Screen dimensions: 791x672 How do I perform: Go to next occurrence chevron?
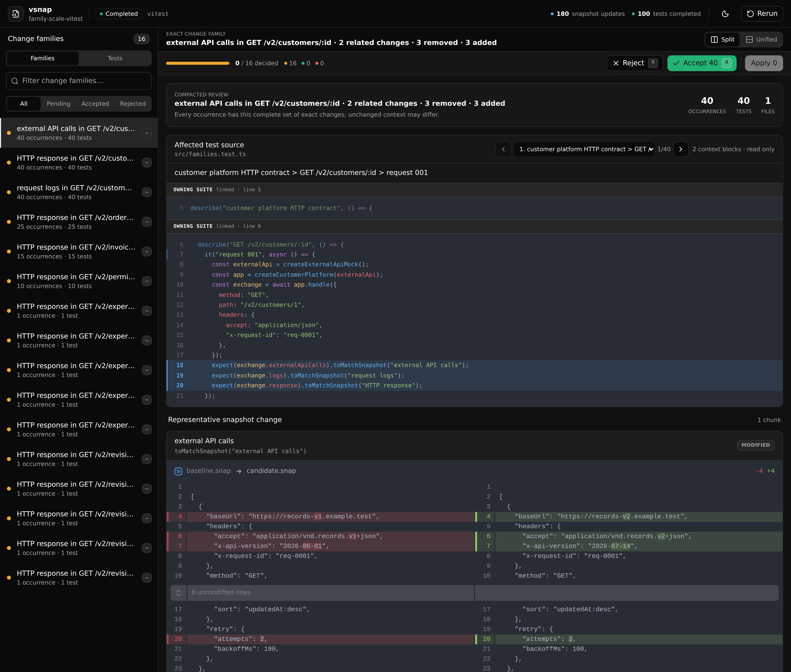click(681, 149)
